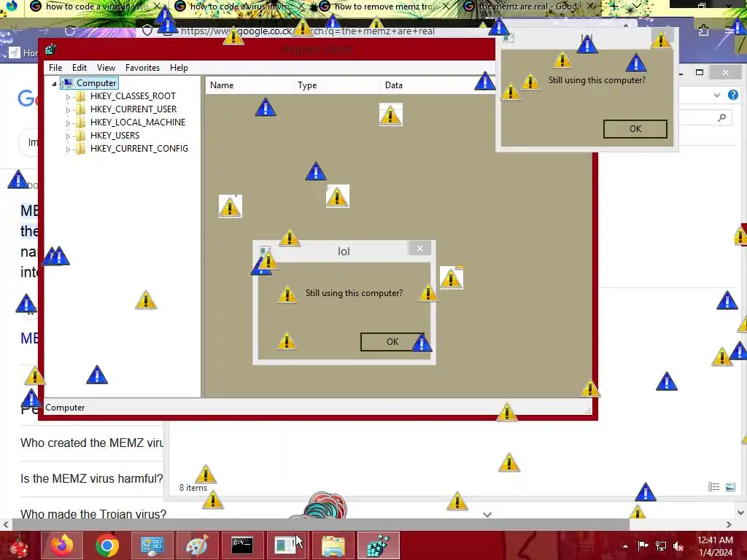Select HKEY_CURRENT_CONFIG key
The width and height of the screenshot is (747, 560).
point(139,149)
